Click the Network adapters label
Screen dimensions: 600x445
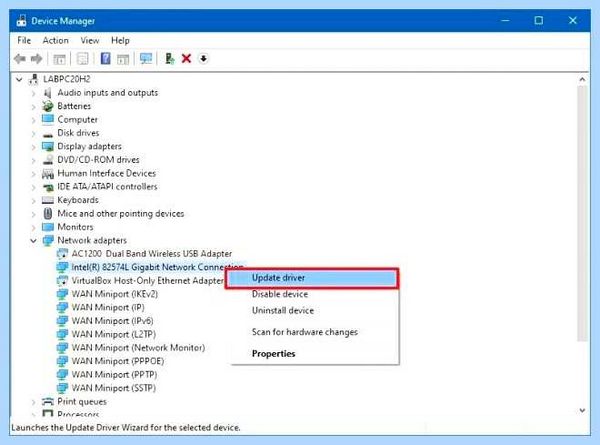click(x=92, y=240)
